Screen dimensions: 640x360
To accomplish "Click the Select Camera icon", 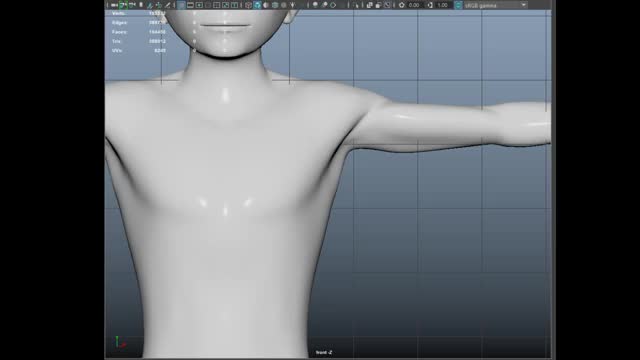I will click(x=115, y=5).
